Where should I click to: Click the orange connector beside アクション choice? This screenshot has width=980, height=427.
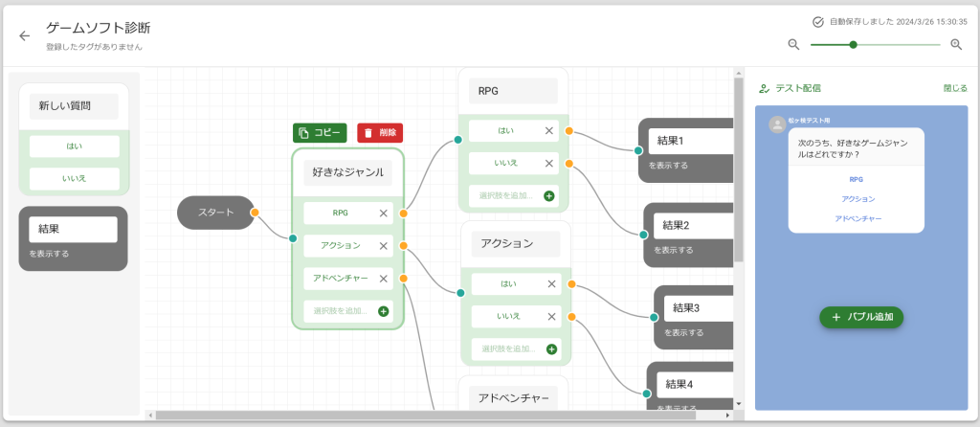click(404, 246)
